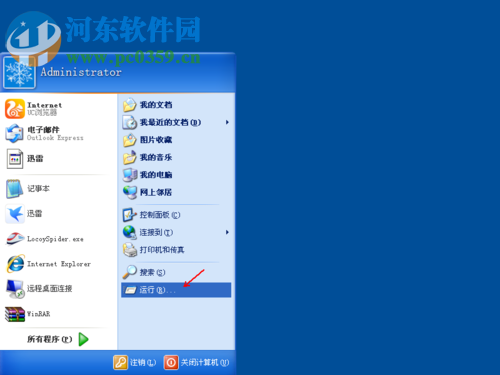Click Internet Explorer label text

tap(59, 264)
